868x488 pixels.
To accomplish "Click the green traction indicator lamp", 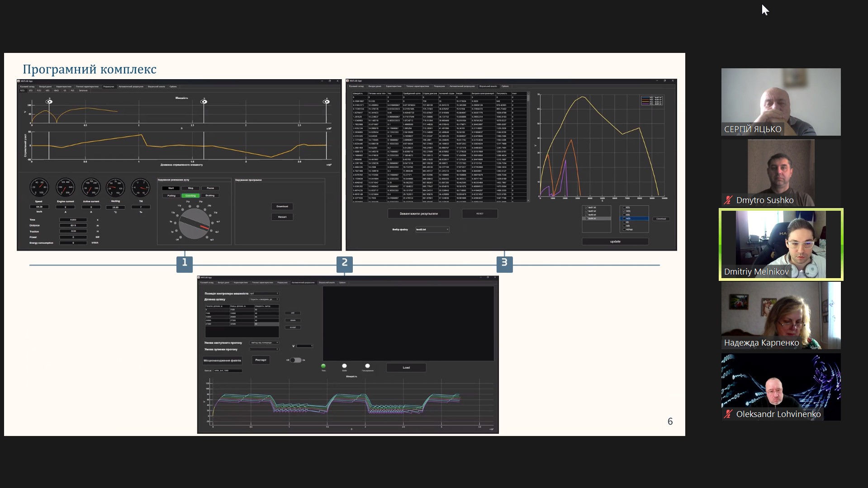I will (x=323, y=366).
